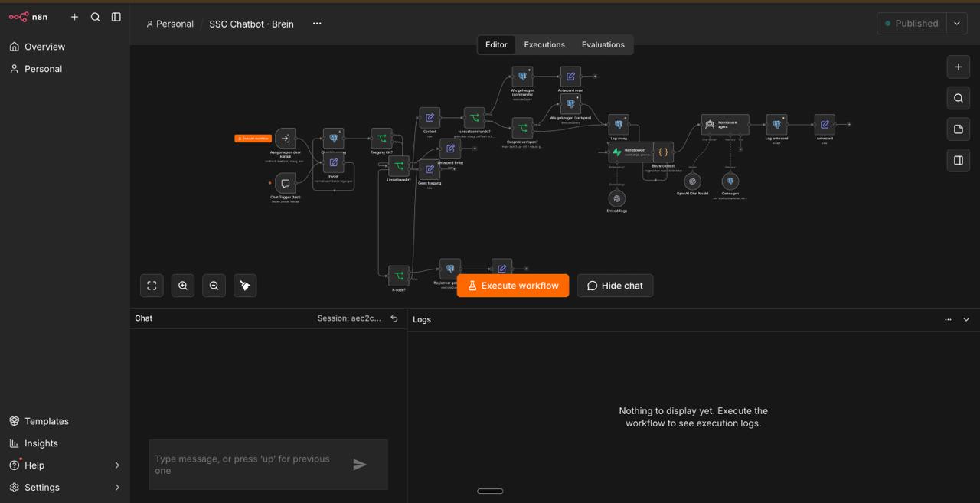Select Bouw context code node
Image resolution: width=980 pixels, height=503 pixels.
tap(663, 152)
